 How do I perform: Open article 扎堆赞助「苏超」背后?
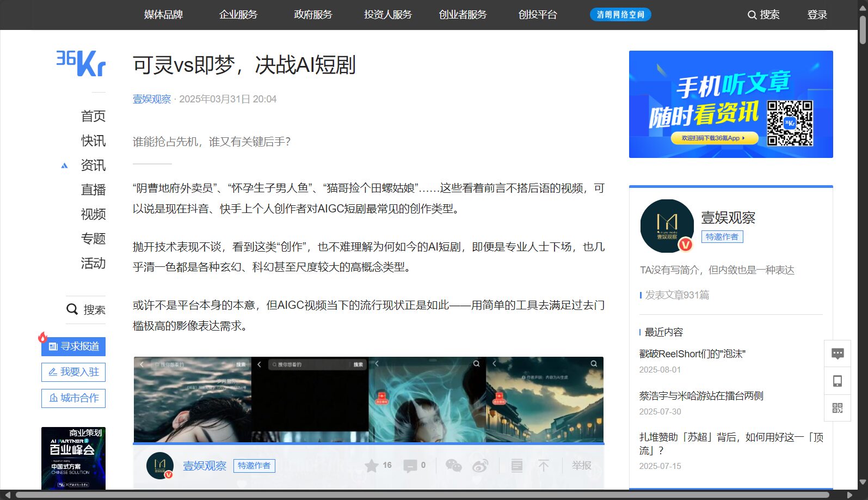[731, 443]
